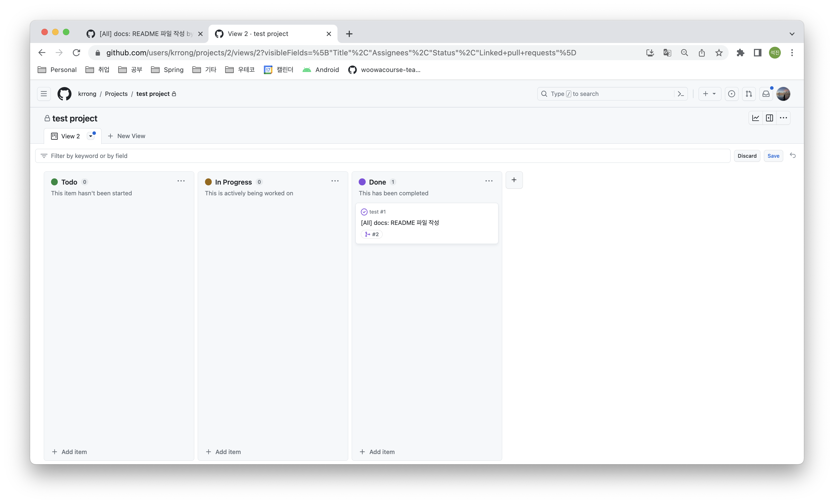Toggle the browser side panel icon
Viewport: 834px width, 504px height.
click(x=757, y=52)
